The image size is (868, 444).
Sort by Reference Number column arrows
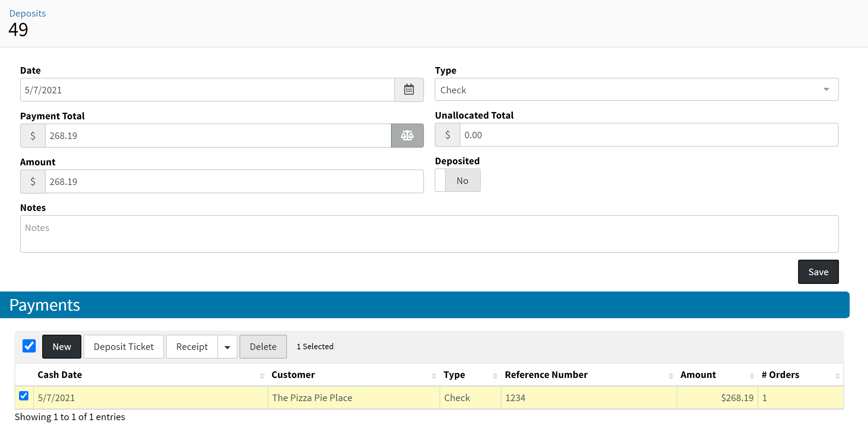(671, 376)
